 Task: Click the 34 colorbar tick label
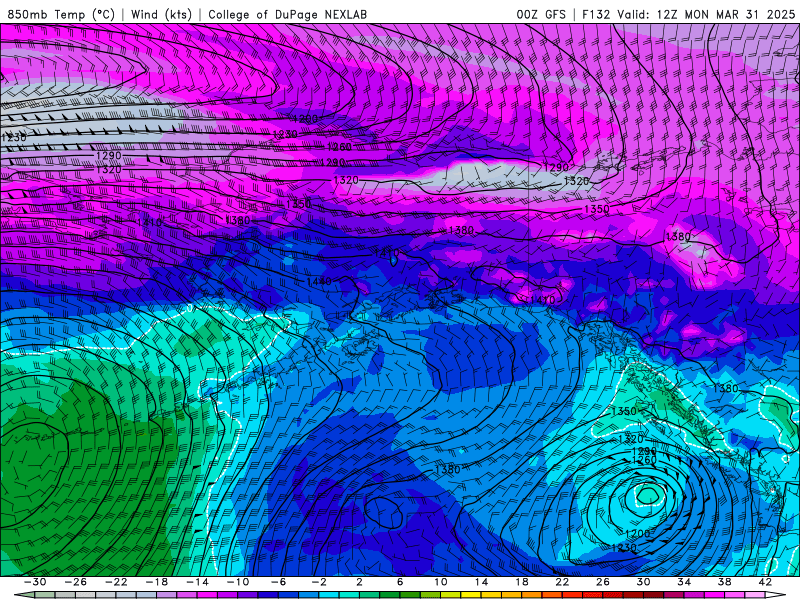tap(684, 582)
